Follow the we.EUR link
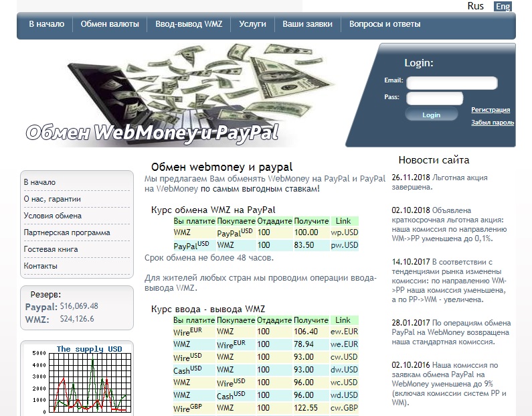Image resolution: width=532 pixels, height=416 pixels. [x=344, y=344]
